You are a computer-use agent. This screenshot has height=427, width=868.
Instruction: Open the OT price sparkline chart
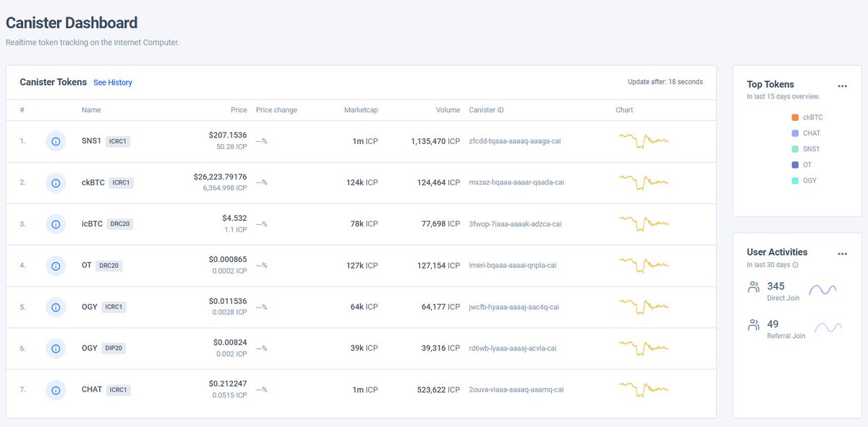[644, 265]
